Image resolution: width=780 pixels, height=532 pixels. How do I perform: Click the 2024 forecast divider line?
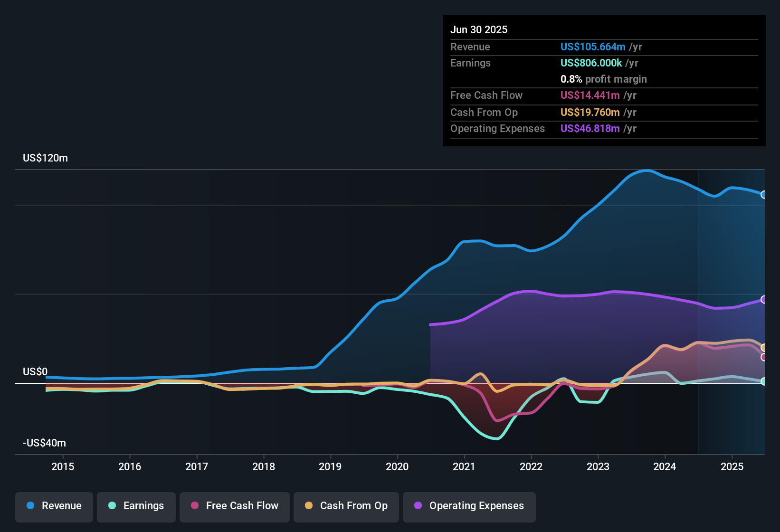(698, 309)
